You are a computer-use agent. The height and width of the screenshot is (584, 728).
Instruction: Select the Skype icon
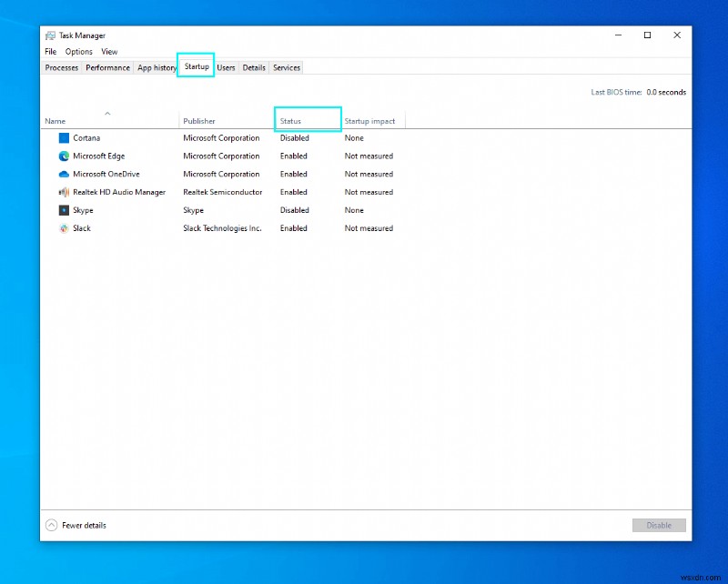(x=62, y=210)
